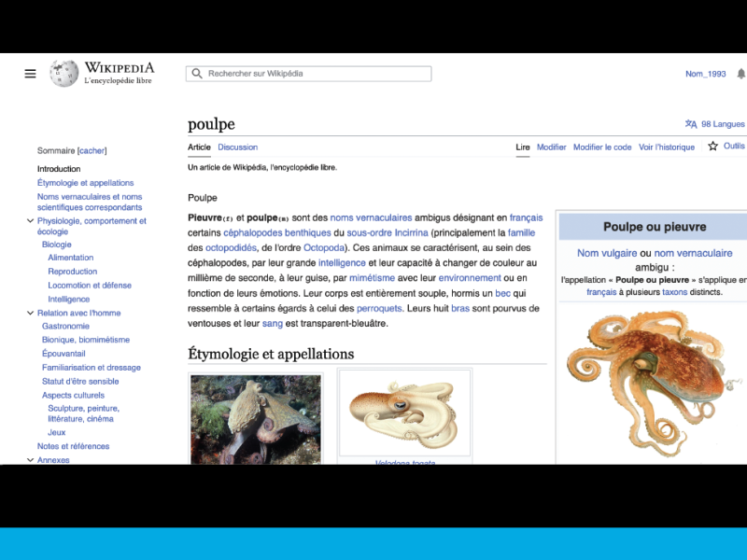Hide the Sommaire with cacher link
Image resolution: width=747 pixels, height=560 pixels.
pos(92,150)
